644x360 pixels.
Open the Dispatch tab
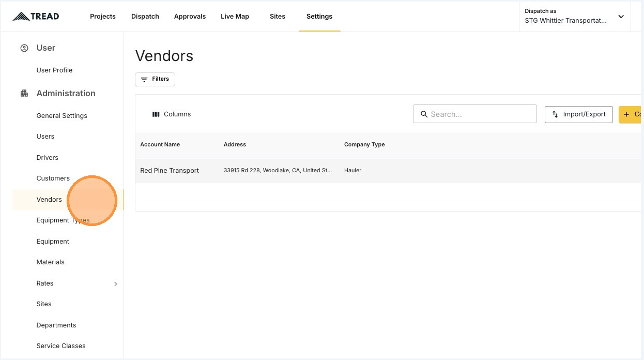coord(145,17)
